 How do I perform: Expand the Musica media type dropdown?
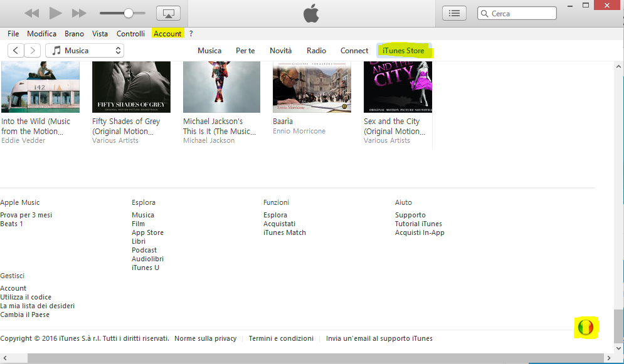pos(85,51)
